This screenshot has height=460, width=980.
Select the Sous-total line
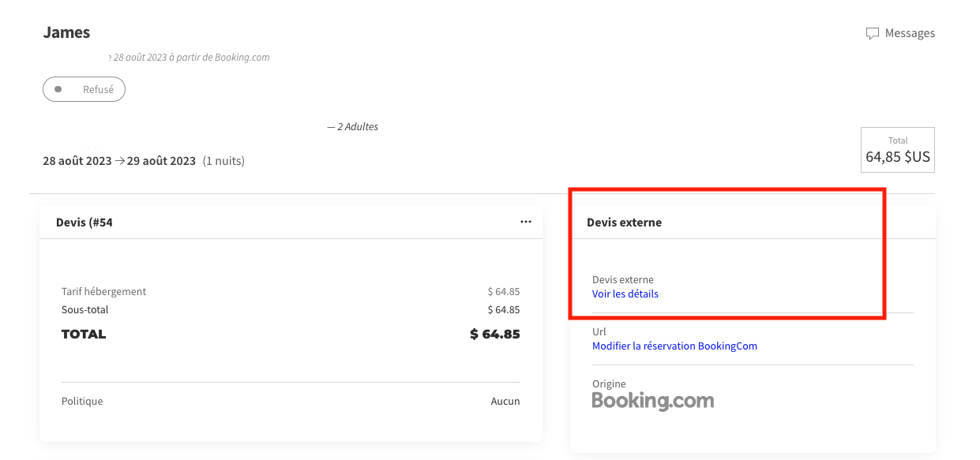click(85, 310)
